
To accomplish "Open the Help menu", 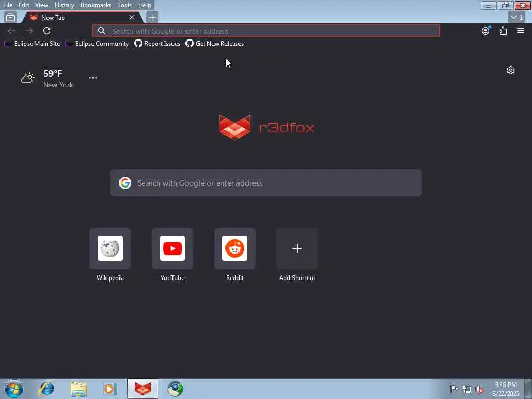I will [x=144, y=5].
